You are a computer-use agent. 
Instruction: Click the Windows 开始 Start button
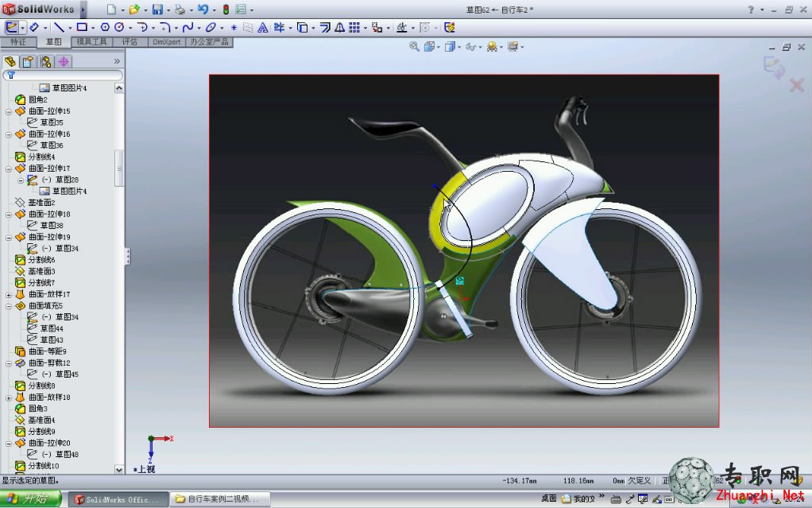pos(30,499)
